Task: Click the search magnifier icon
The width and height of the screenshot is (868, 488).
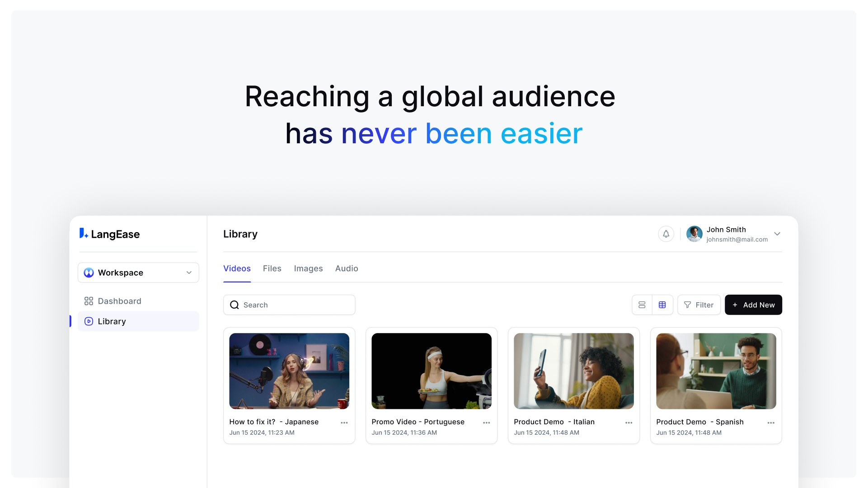Action: pyautogui.click(x=235, y=305)
